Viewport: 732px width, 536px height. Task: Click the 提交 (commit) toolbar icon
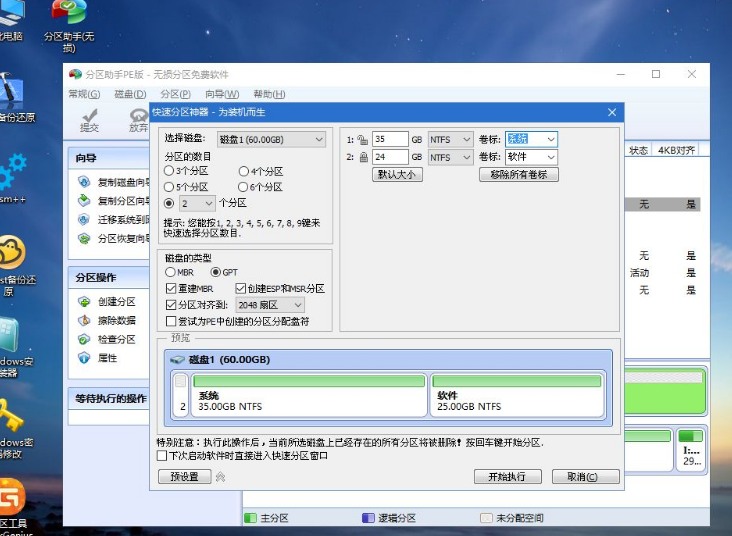point(89,119)
